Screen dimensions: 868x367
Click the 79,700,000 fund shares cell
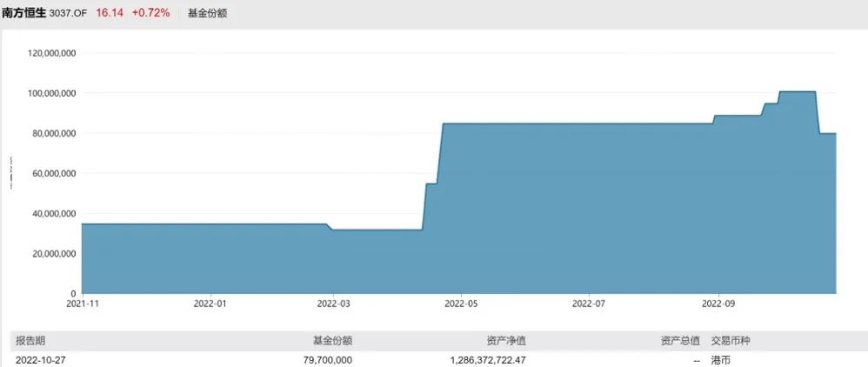(x=322, y=359)
